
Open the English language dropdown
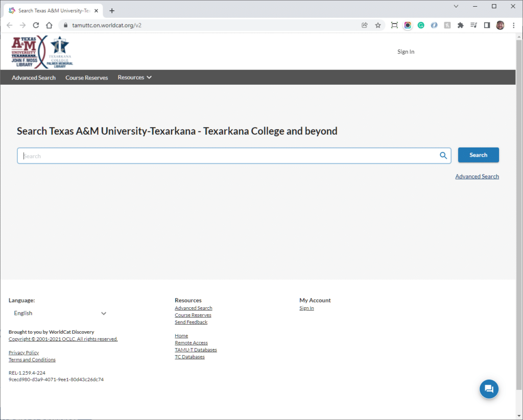click(x=60, y=313)
